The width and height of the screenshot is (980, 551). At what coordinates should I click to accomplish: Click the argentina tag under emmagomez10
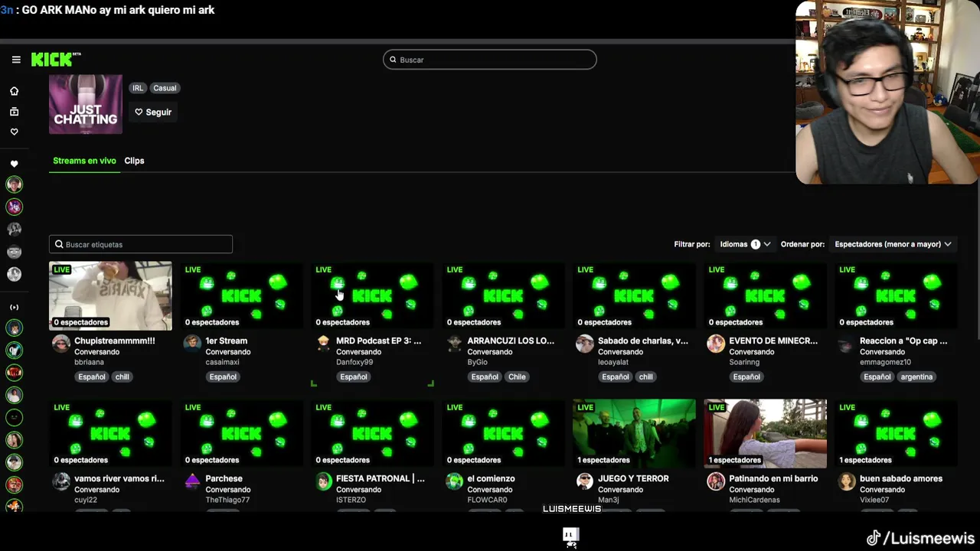tap(916, 377)
